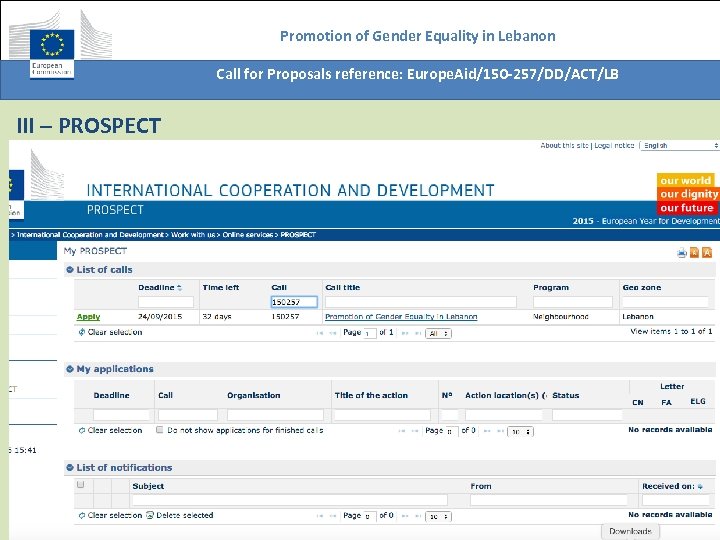Click PROSPECT breadcrumb item

(x=298, y=235)
